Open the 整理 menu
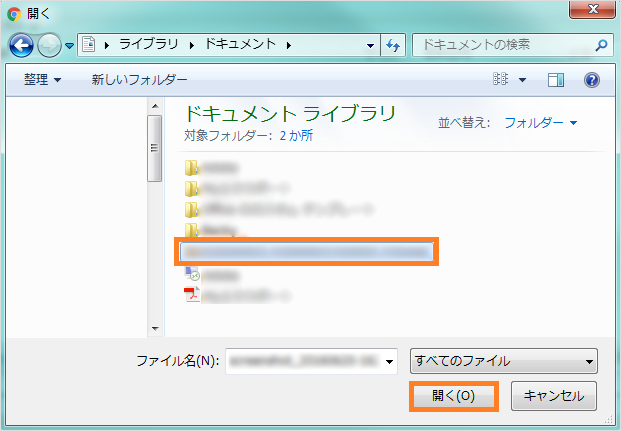 [41, 79]
